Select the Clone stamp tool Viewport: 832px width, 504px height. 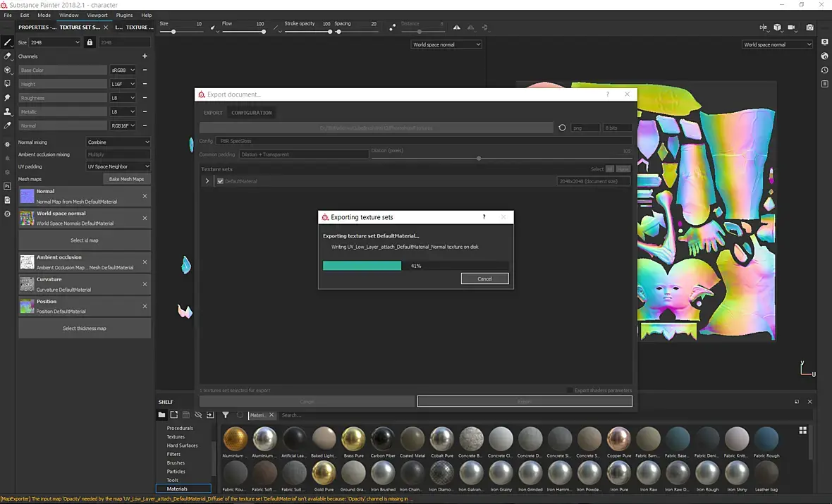point(8,111)
